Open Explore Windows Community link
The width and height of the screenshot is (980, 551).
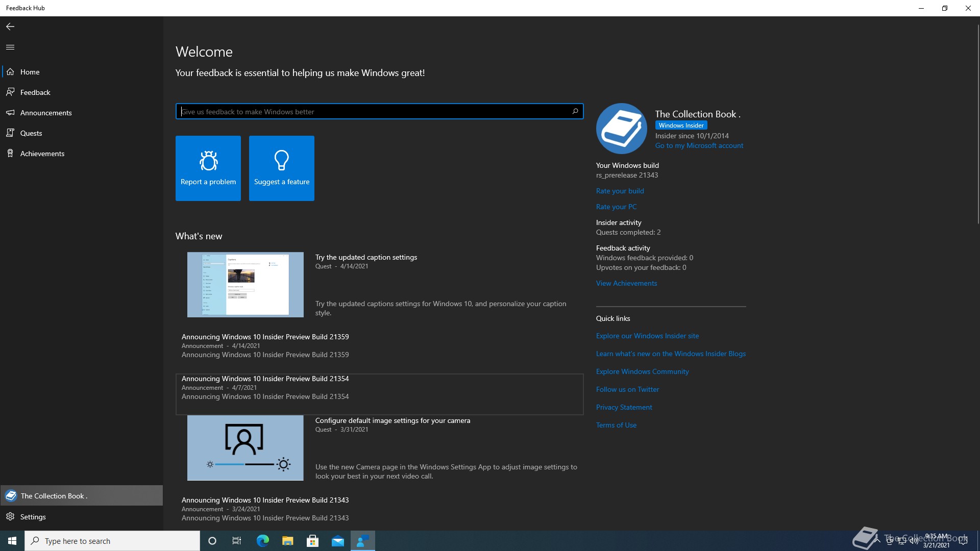pos(642,371)
